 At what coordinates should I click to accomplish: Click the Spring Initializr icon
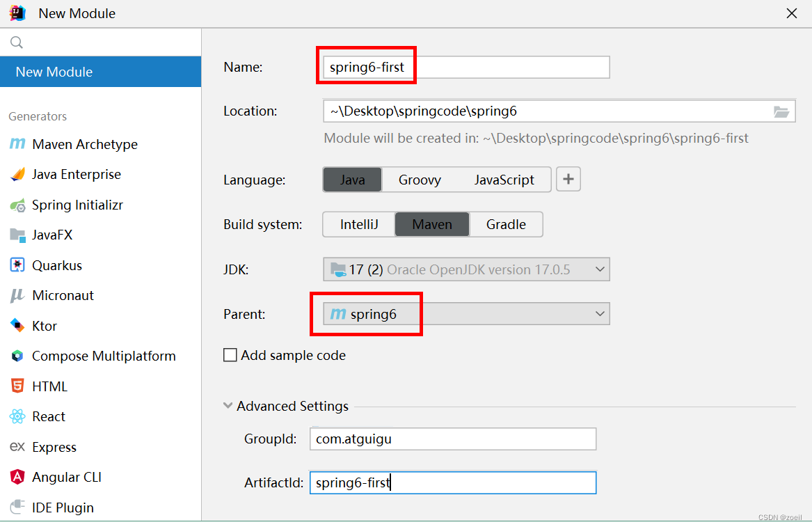coord(17,205)
